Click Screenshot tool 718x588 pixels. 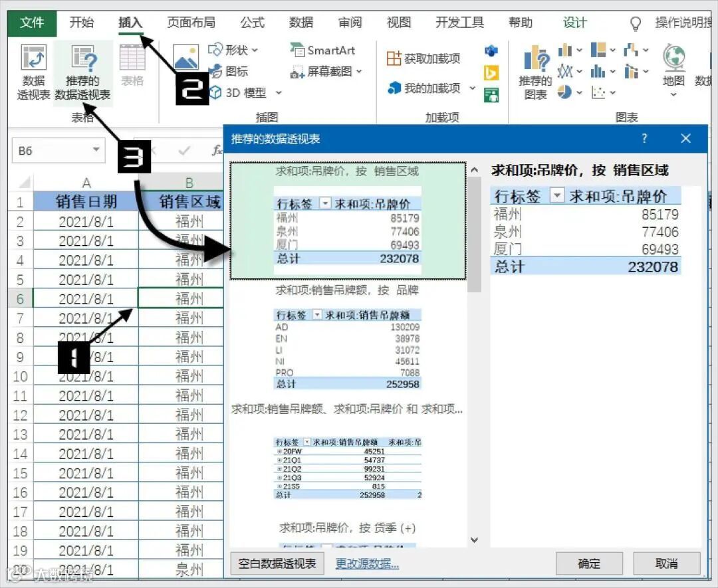tap(326, 71)
